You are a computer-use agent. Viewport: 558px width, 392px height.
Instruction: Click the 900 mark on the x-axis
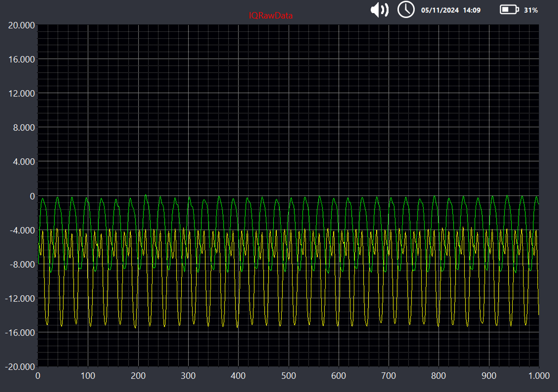coord(490,375)
